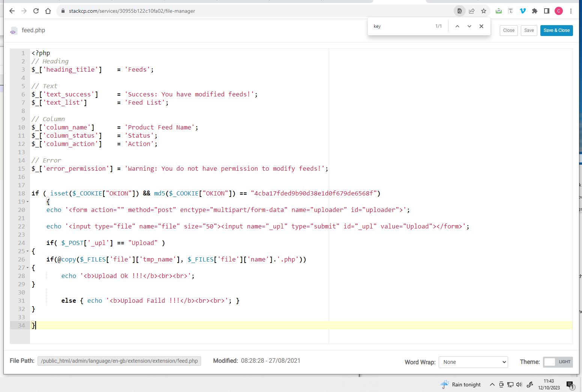Image resolution: width=582 pixels, height=392 pixels.
Task: Collapse the code fold at line 19
Action: (x=27, y=202)
